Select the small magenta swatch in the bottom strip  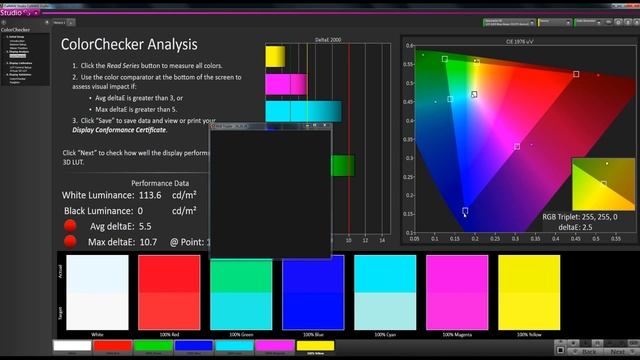(x=275, y=346)
